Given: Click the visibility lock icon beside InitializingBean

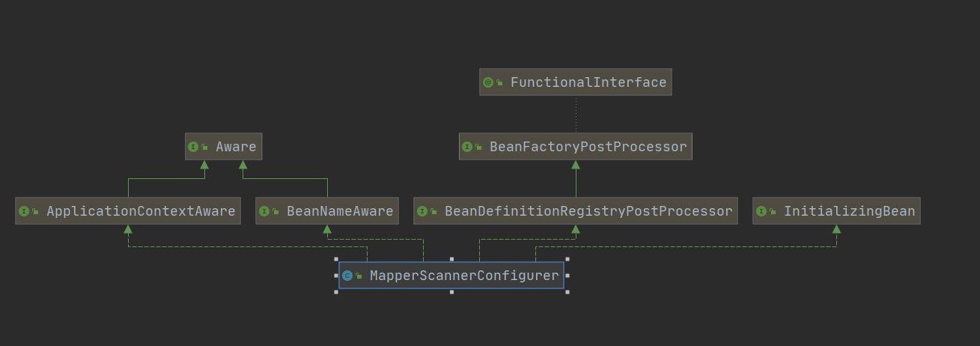Looking at the screenshot, I should (x=773, y=211).
